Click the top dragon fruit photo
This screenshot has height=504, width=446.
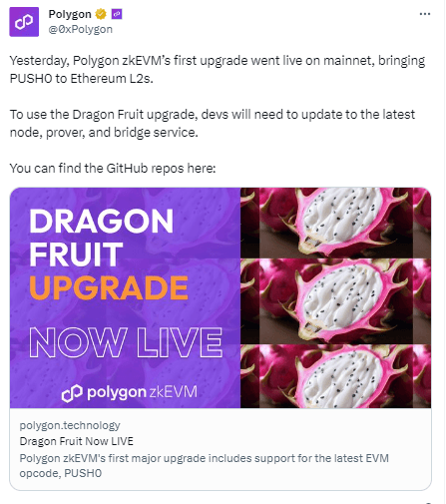point(336,223)
